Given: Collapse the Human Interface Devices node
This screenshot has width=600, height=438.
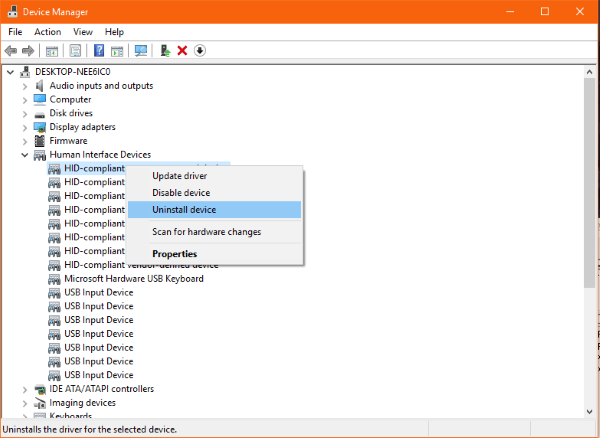Looking at the screenshot, I should 25,155.
